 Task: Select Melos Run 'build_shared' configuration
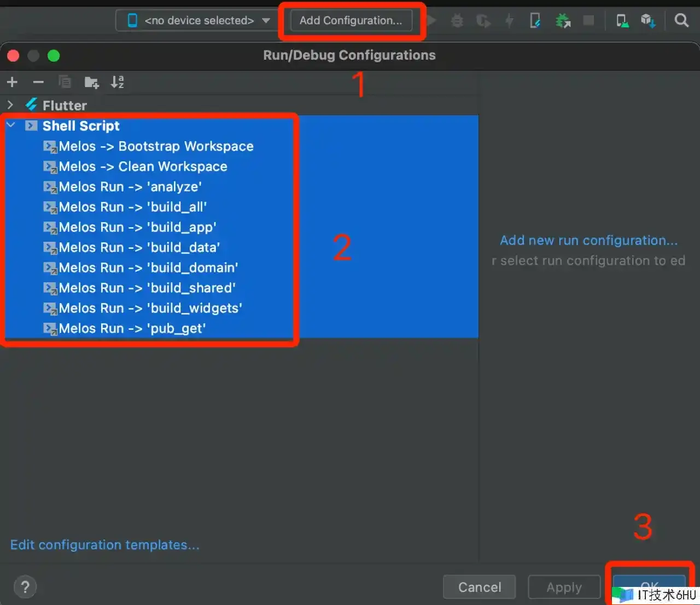coord(147,288)
